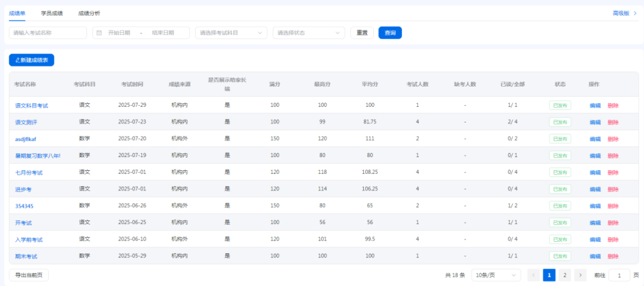
Task: Click the 新建成绩表 button
Action: [32, 60]
